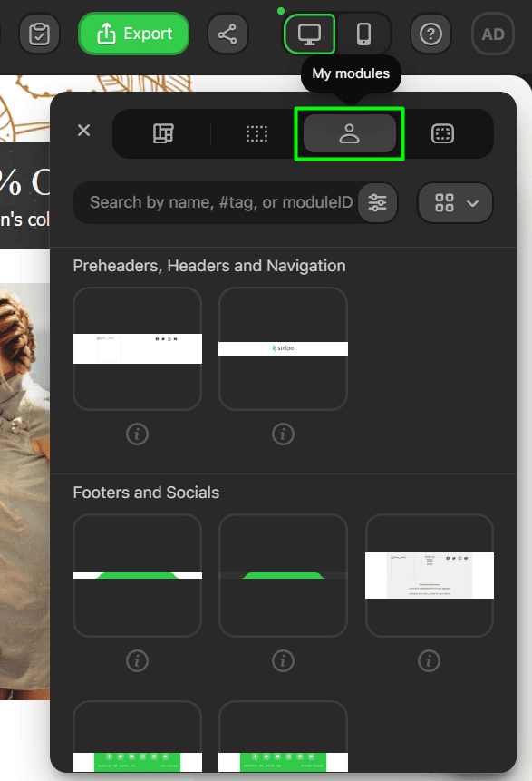Open the search filter sliders icon
The width and height of the screenshot is (532, 781).
click(377, 202)
